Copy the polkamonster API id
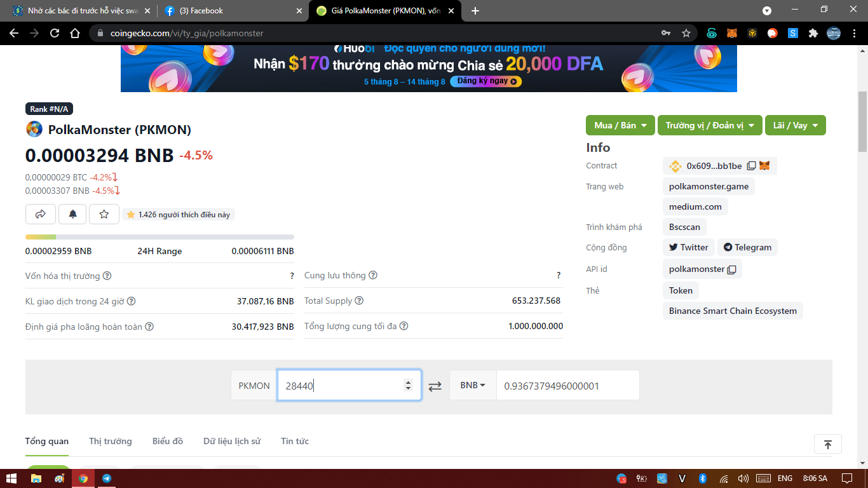Viewport: 868px width, 488px height. [731, 269]
